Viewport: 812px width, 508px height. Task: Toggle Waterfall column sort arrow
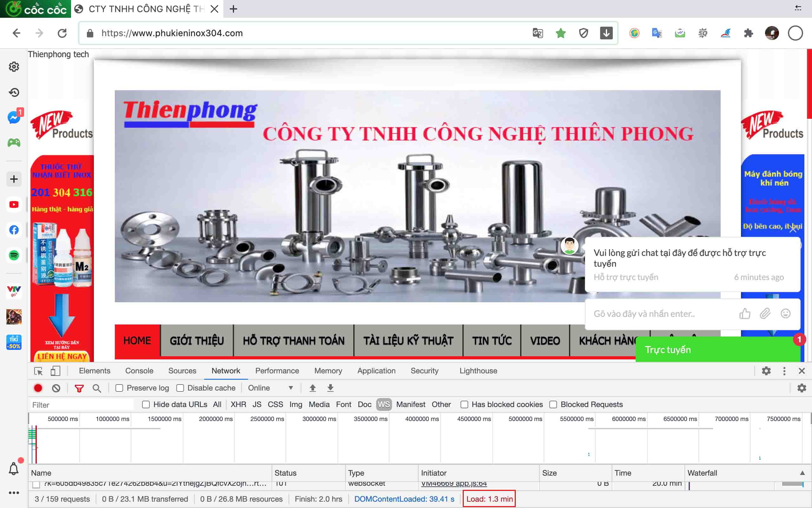802,473
